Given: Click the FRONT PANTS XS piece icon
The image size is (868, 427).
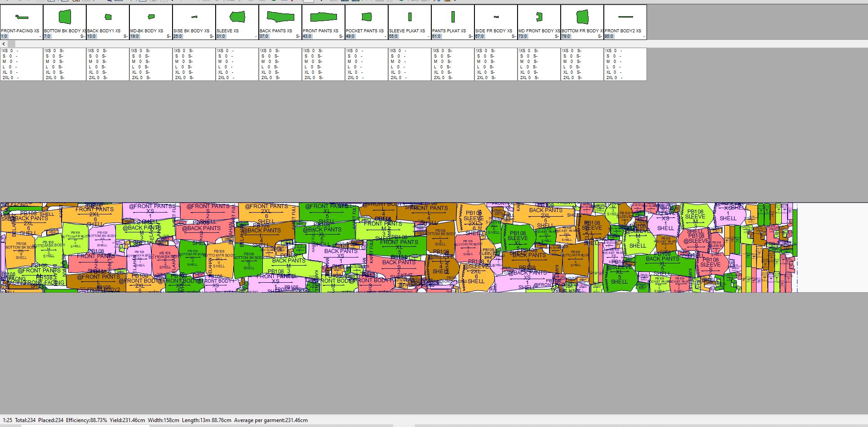Looking at the screenshot, I should (323, 17).
